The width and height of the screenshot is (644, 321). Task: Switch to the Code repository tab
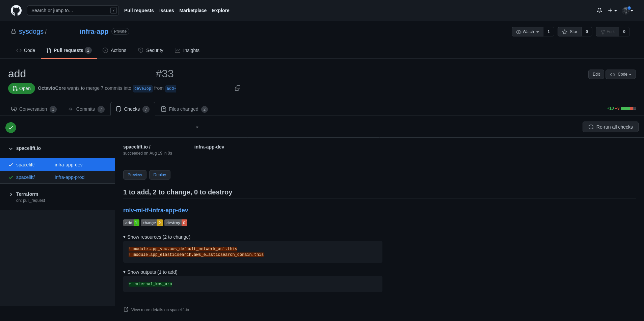click(26, 50)
